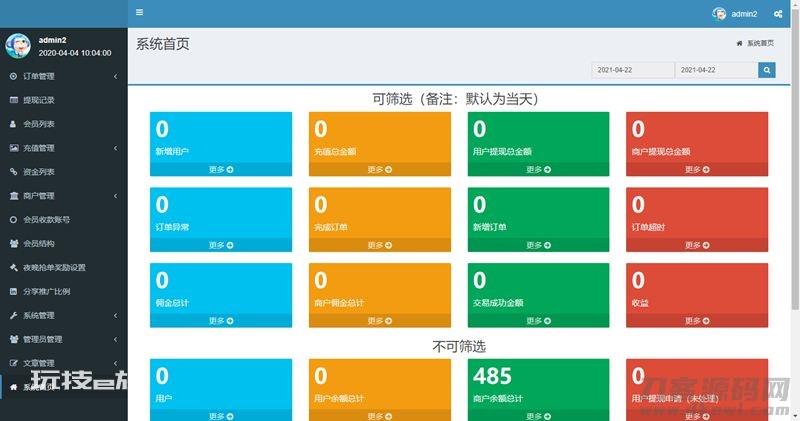Click the 资金列表 link icon in sidebar
Viewport: 800px width, 421px height.
click(x=14, y=172)
